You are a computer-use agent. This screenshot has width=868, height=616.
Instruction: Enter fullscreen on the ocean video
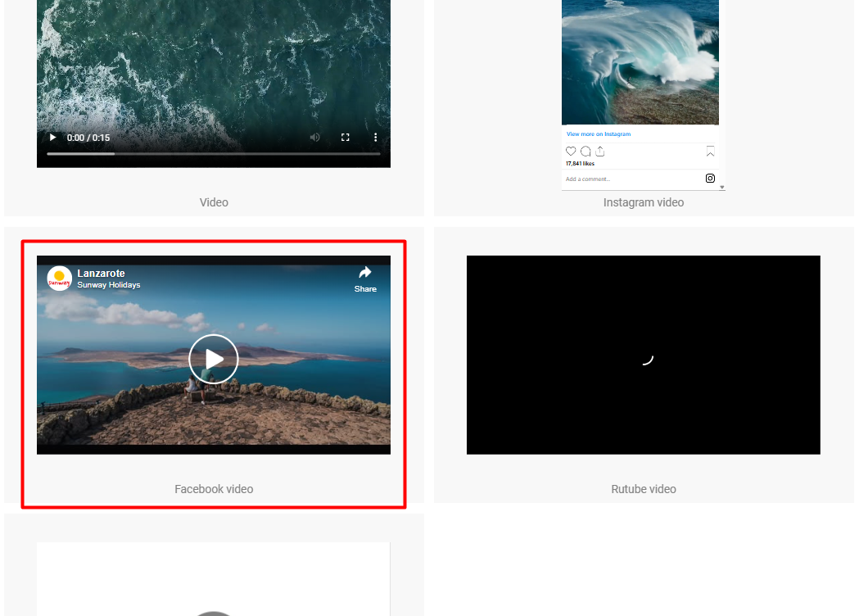tap(346, 138)
